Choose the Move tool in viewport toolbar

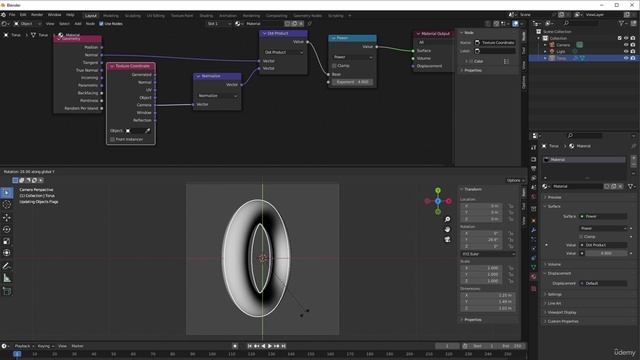click(7, 218)
